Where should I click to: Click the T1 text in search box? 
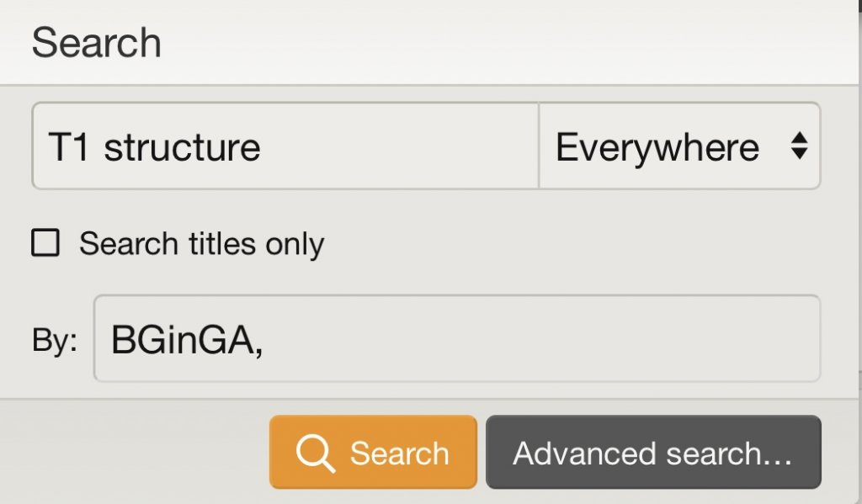tap(69, 147)
